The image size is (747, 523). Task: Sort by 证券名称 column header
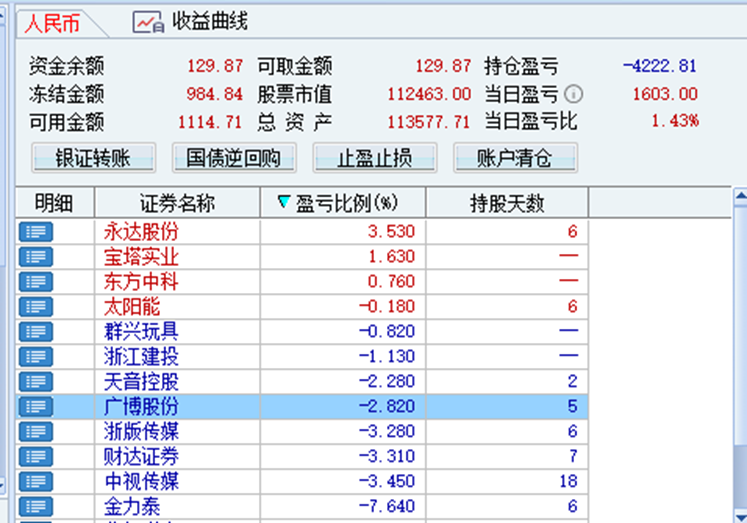click(x=177, y=204)
